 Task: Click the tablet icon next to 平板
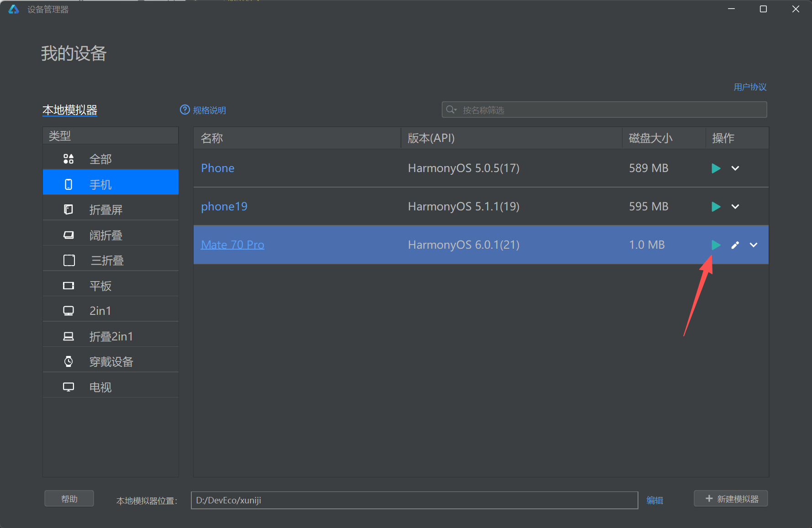69,286
